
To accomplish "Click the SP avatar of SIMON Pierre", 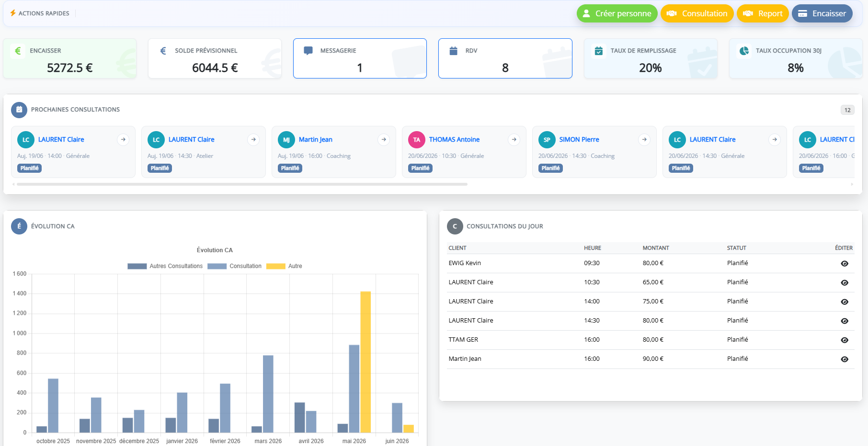I will coord(547,140).
